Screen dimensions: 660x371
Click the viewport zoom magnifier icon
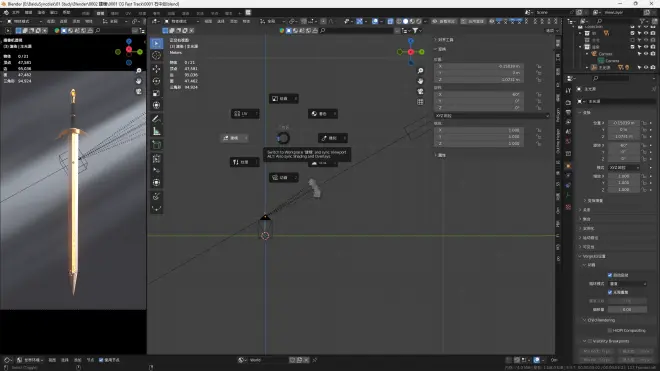coord(420,71)
